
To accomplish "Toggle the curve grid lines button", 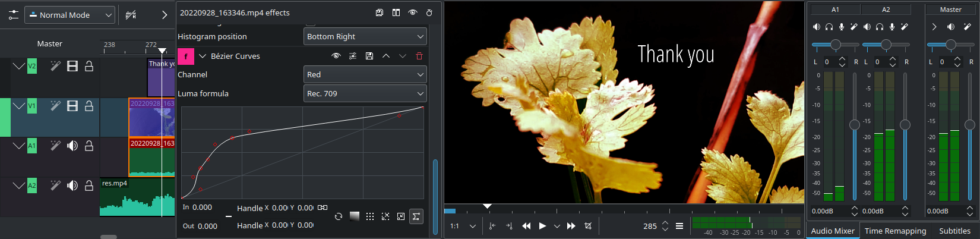I will coord(370,216).
